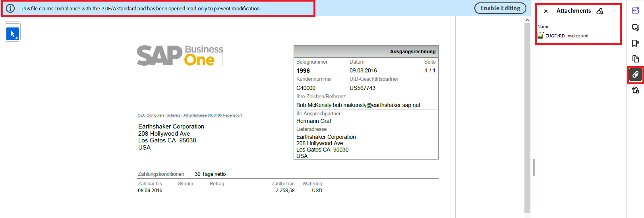
Task: Click the amount 2.258,58
Action: click(285, 191)
